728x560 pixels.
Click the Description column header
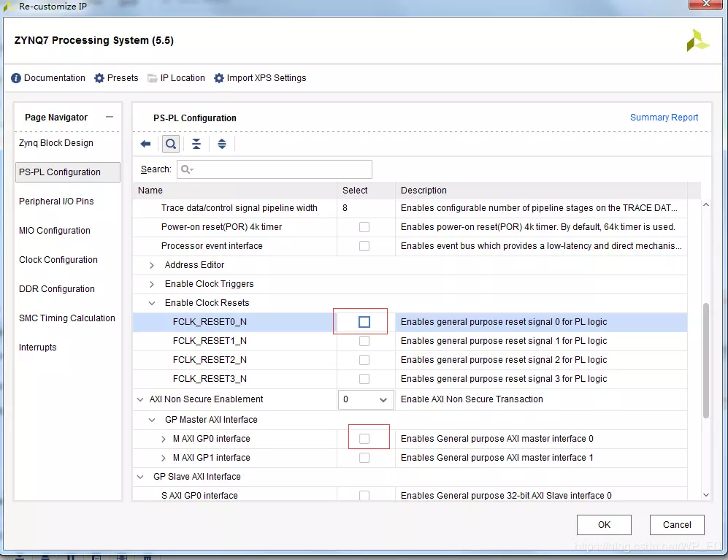point(541,191)
